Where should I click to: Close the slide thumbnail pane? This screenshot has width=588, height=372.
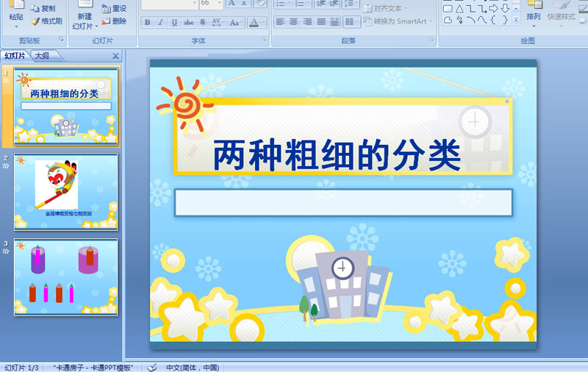pos(115,56)
